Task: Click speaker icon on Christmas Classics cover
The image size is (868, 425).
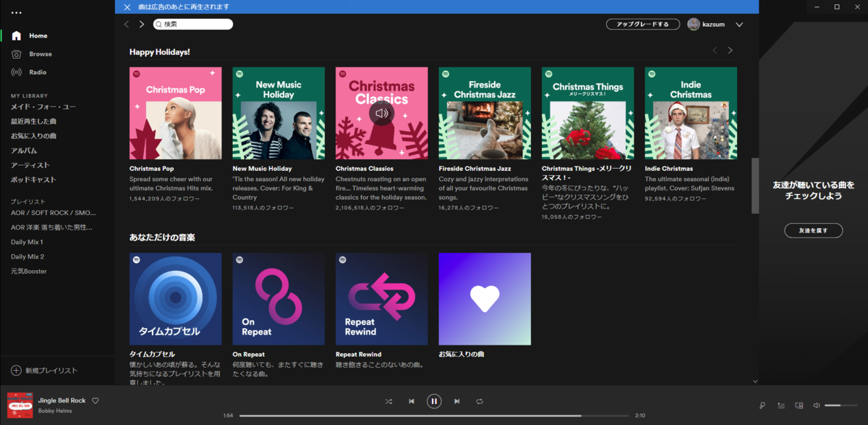Action: pyautogui.click(x=382, y=113)
